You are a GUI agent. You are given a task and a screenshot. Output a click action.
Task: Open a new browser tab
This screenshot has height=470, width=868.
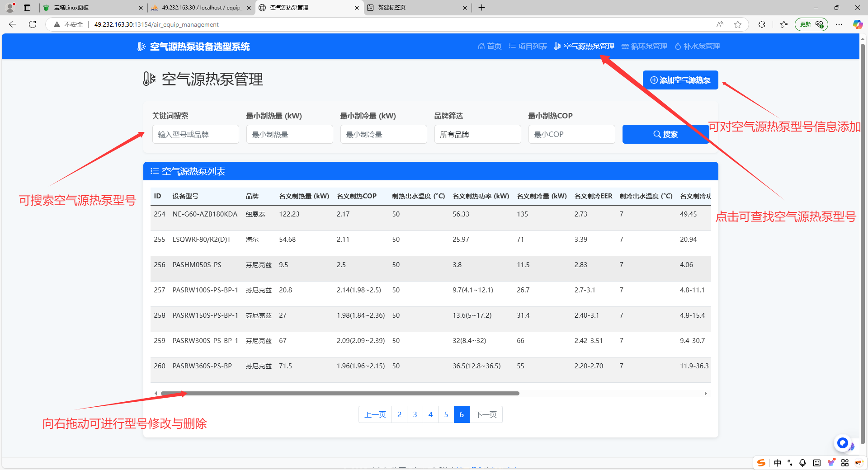pyautogui.click(x=481, y=8)
